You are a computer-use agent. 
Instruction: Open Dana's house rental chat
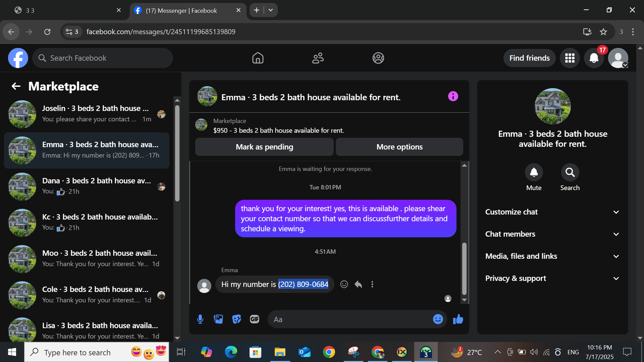tap(87, 186)
